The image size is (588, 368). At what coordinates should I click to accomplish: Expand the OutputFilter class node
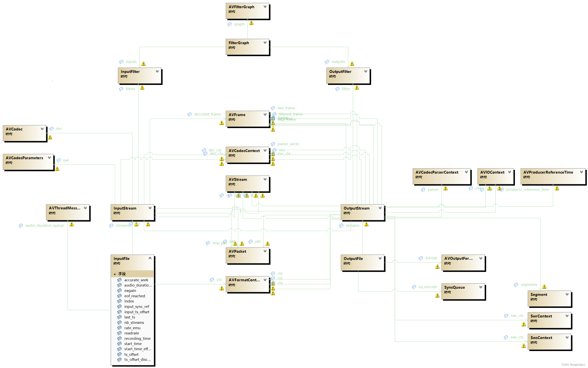[x=366, y=71]
